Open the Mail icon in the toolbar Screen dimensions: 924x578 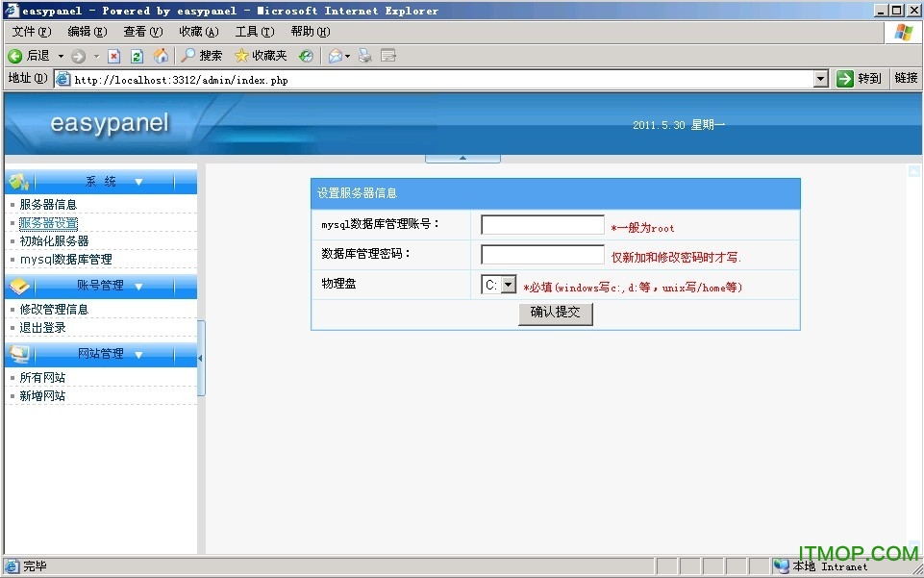pyautogui.click(x=335, y=55)
